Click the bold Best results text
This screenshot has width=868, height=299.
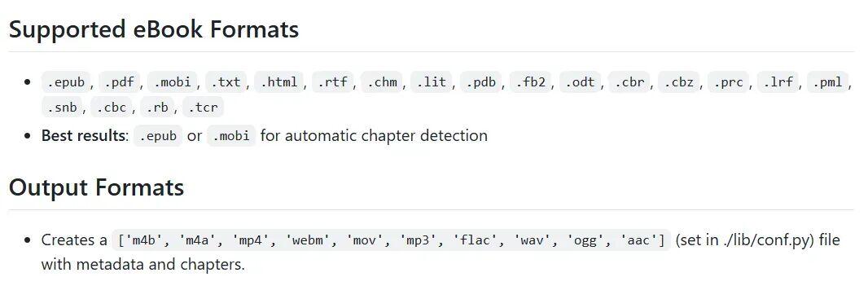[84, 136]
